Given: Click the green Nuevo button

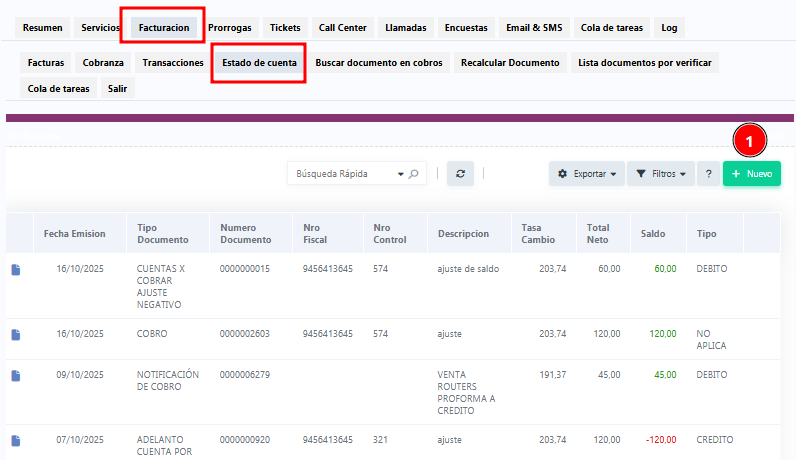Looking at the screenshot, I should 752,173.
